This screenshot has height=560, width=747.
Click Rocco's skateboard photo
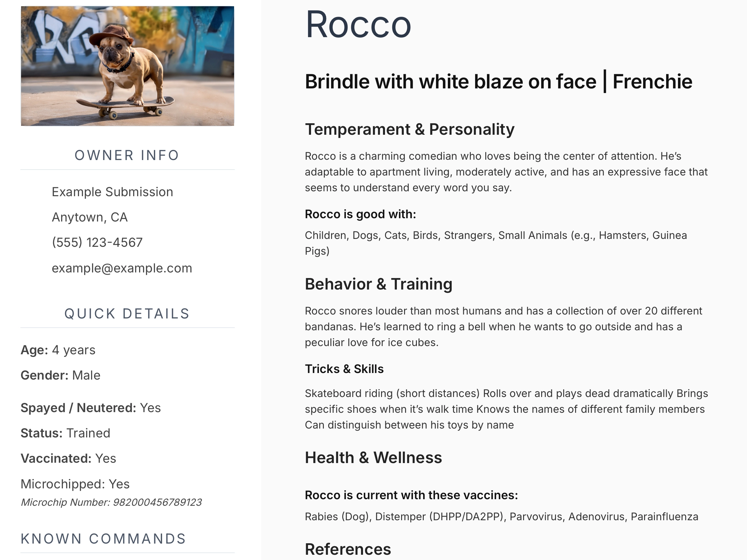tap(127, 66)
